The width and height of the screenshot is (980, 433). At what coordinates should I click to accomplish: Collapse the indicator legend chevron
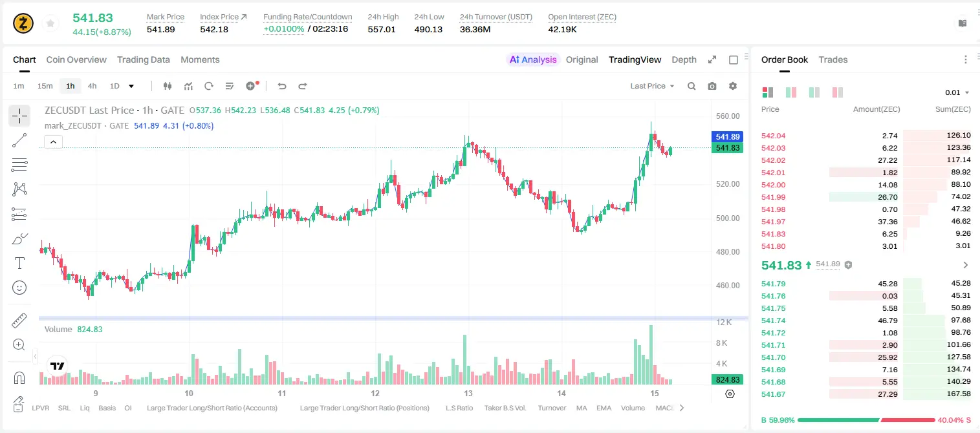point(54,142)
